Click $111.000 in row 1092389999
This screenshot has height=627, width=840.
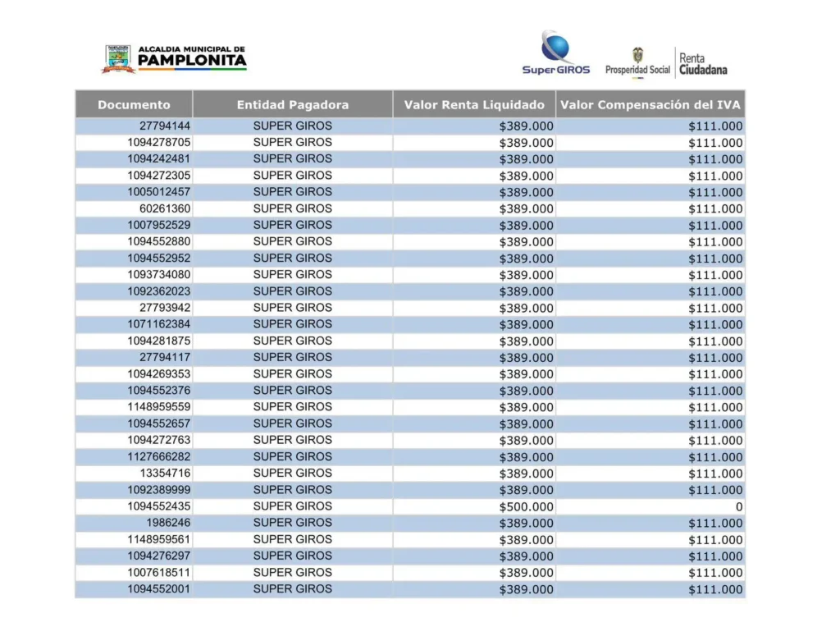(715, 490)
